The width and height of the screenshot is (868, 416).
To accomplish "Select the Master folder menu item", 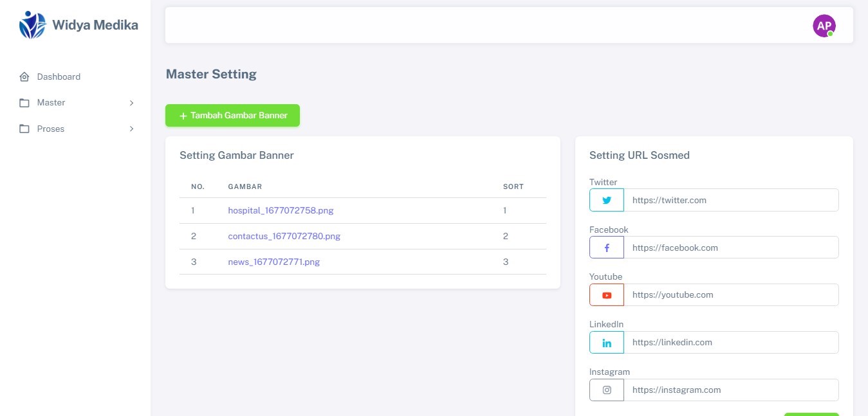I will pyautogui.click(x=51, y=103).
